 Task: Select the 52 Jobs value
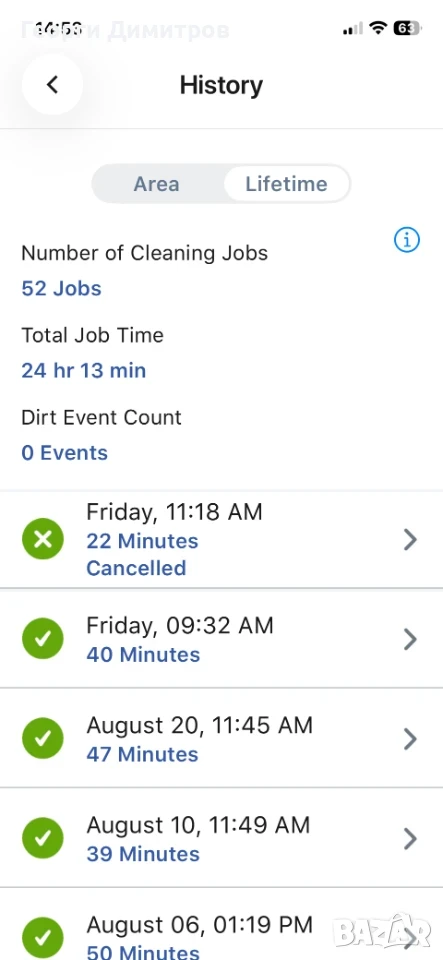pyautogui.click(x=61, y=288)
